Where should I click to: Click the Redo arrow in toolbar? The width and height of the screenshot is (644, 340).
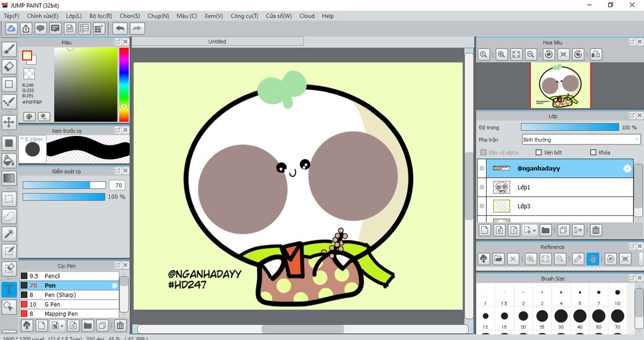[x=137, y=28]
